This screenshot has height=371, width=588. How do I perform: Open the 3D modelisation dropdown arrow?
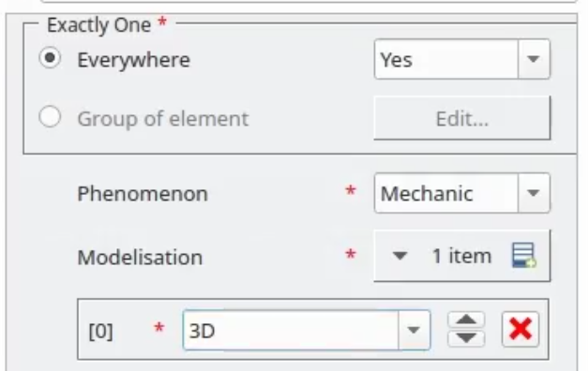pos(414,330)
